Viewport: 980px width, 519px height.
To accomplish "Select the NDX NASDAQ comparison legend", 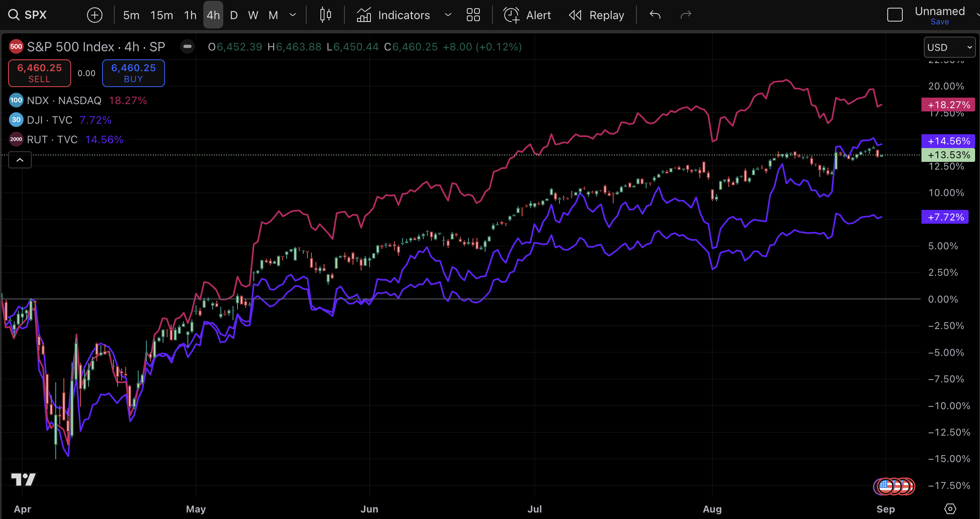I will 64,100.
